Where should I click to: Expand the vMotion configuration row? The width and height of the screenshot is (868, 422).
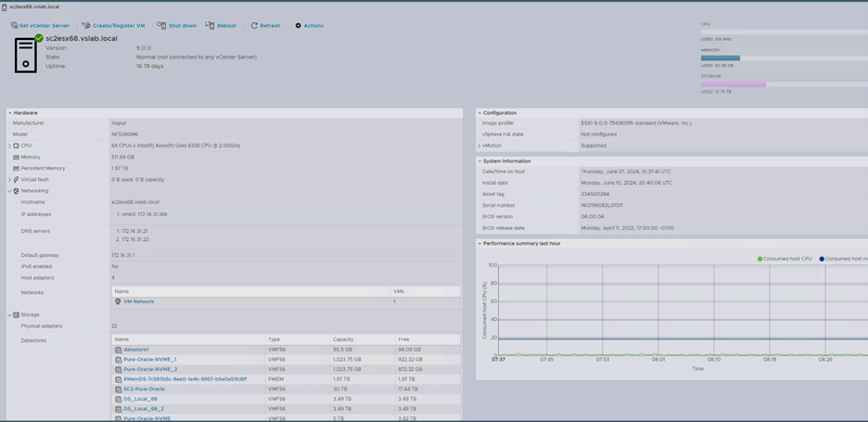479,146
